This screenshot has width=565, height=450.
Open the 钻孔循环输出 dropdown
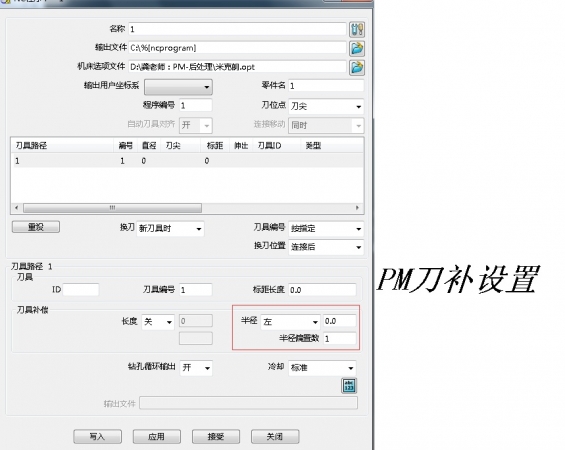(196, 367)
